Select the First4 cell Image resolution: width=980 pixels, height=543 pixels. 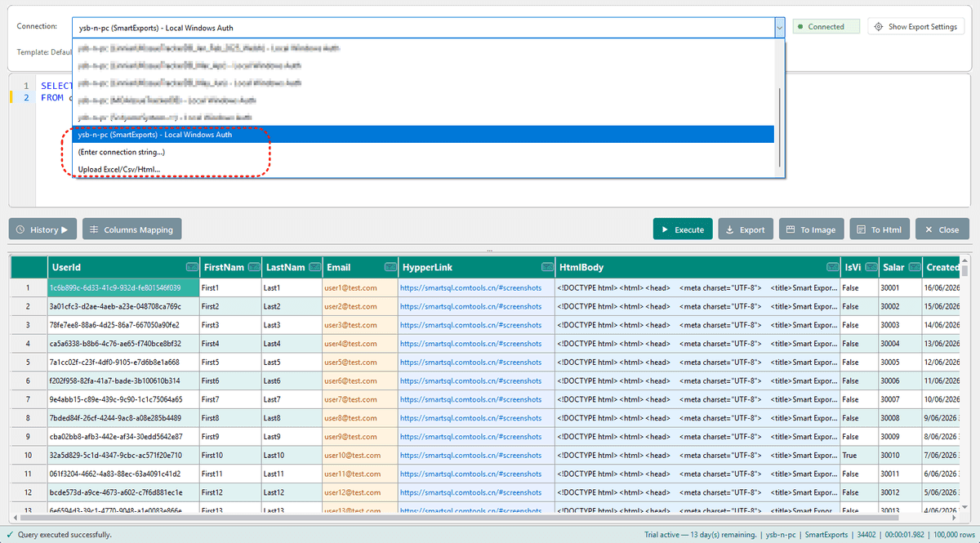[x=230, y=343]
